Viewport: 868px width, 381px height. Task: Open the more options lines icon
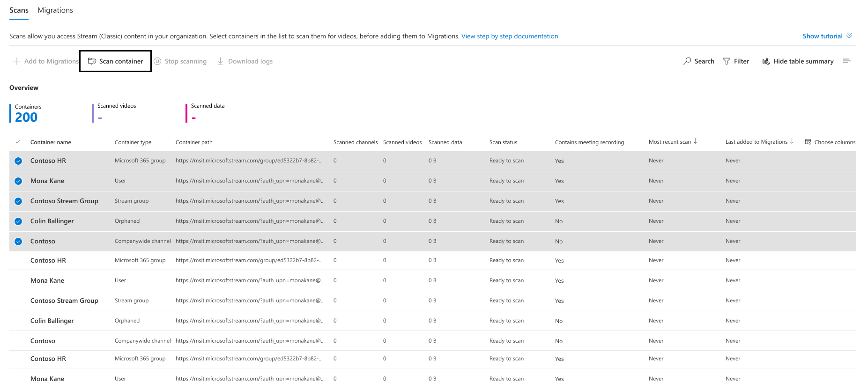[846, 61]
